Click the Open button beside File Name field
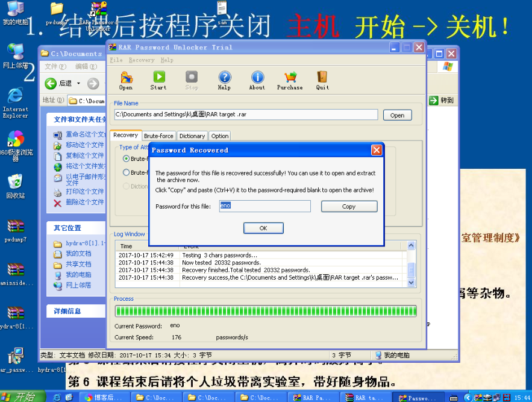The height and width of the screenshot is (402, 532). (397, 115)
